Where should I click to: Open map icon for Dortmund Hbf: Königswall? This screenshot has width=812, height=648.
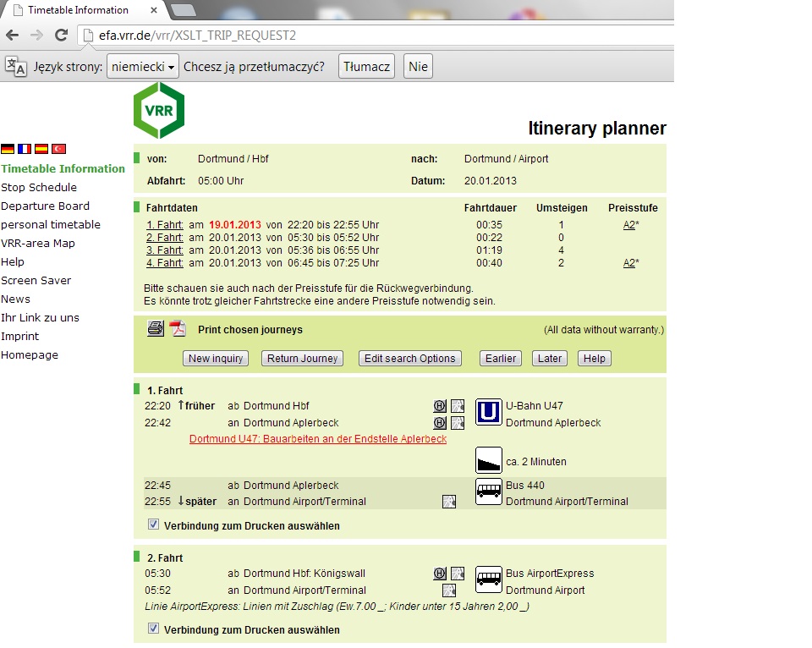click(458, 574)
